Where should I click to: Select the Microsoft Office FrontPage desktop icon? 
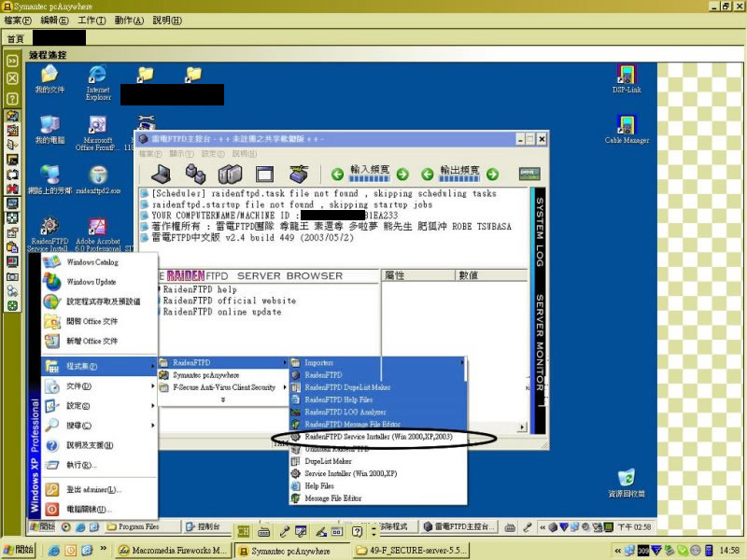(x=98, y=133)
